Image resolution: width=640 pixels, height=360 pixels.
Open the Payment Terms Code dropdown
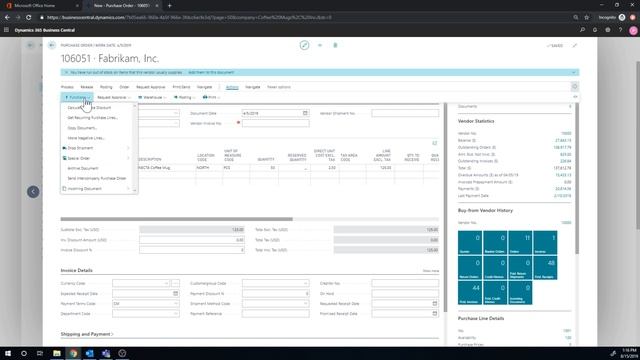click(x=176, y=304)
